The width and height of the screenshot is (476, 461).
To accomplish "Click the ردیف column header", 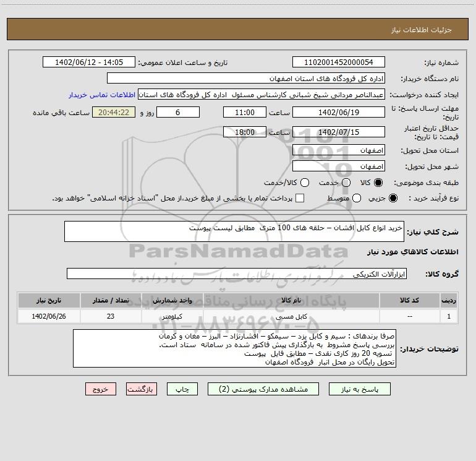I will pyautogui.click(x=449, y=300).
